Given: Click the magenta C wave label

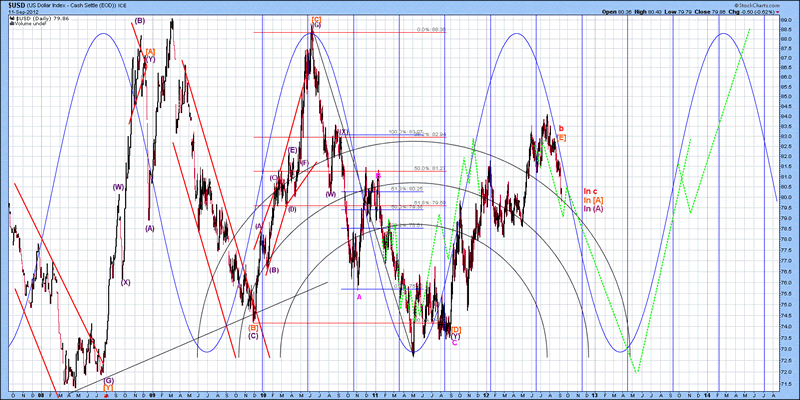Looking at the screenshot, I should [455, 343].
